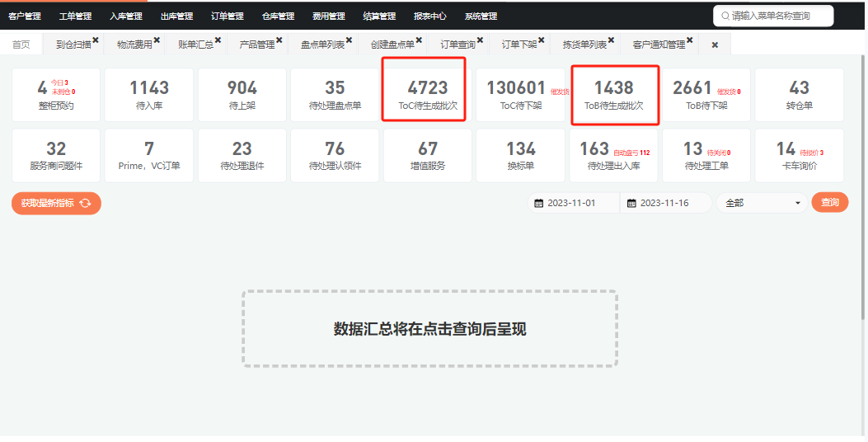Open the 订单管理 menu
This screenshot has width=868, height=442.
[227, 16]
